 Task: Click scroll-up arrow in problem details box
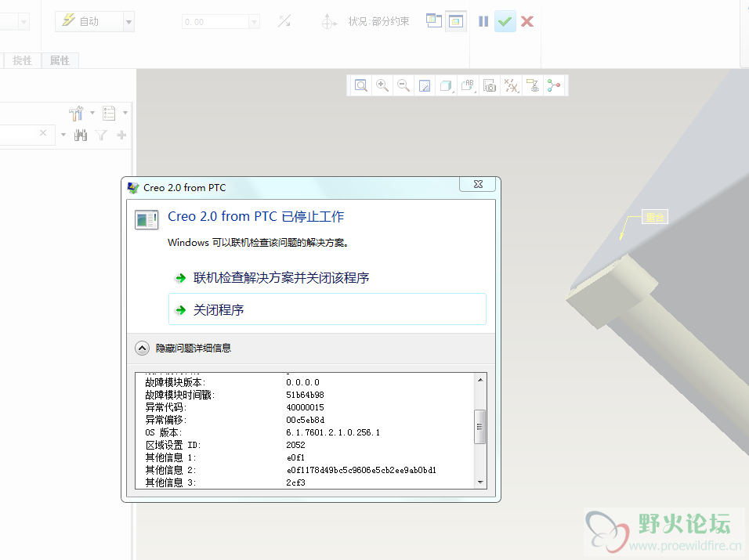[x=480, y=380]
